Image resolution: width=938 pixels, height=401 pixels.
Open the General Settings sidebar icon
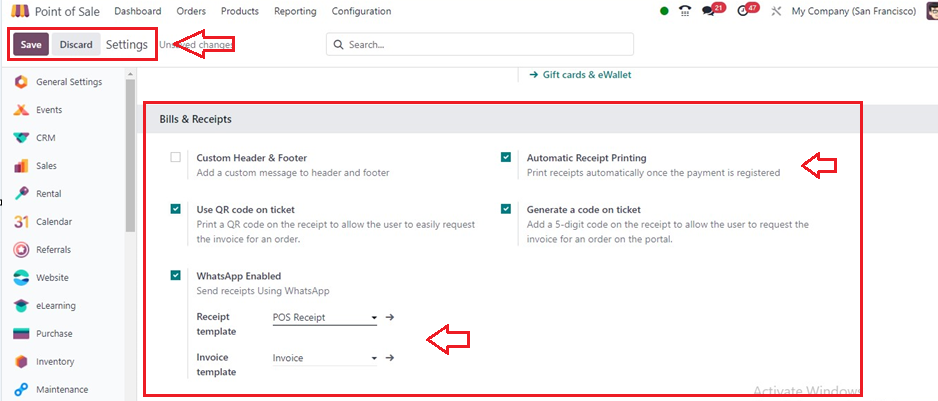coord(21,82)
